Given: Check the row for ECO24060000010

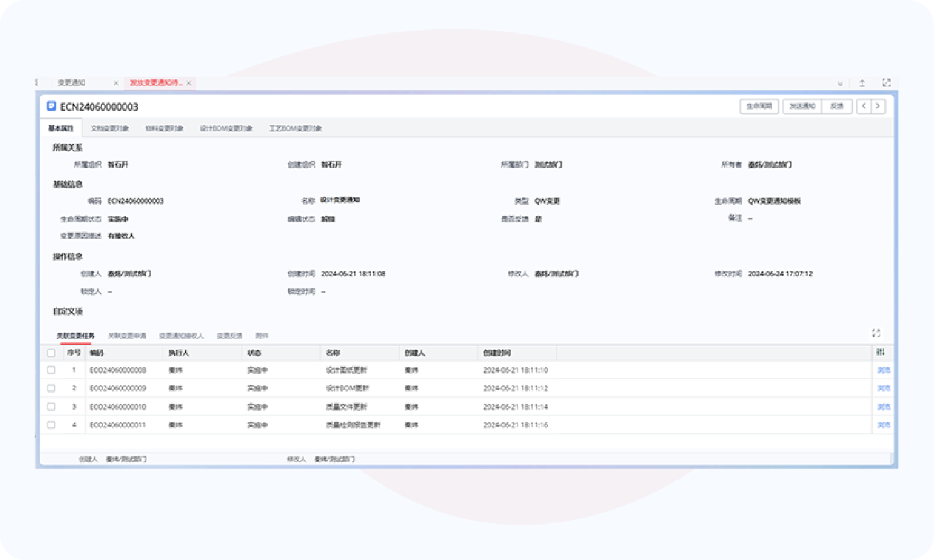Looking at the screenshot, I should pos(51,407).
